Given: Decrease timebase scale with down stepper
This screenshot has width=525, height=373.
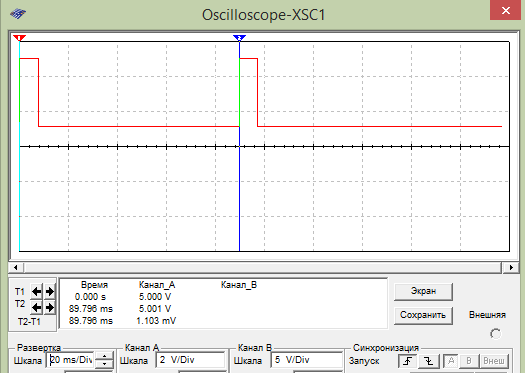Looking at the screenshot, I should point(104,364).
